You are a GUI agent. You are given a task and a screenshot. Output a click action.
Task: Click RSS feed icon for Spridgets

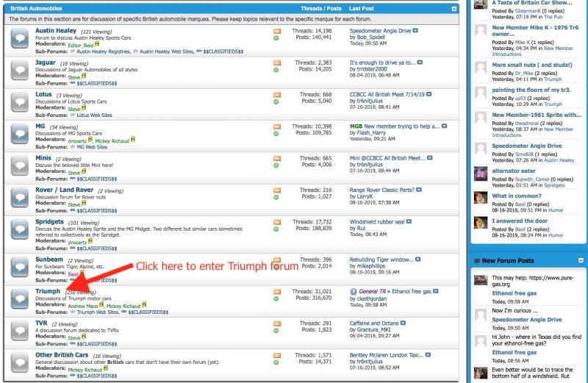(277, 223)
